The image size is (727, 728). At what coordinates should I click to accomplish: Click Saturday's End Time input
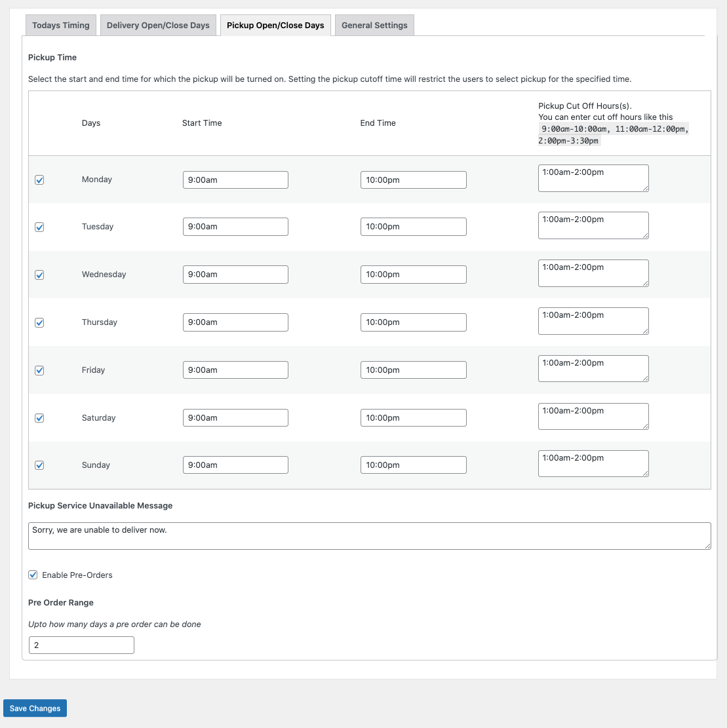click(x=413, y=417)
